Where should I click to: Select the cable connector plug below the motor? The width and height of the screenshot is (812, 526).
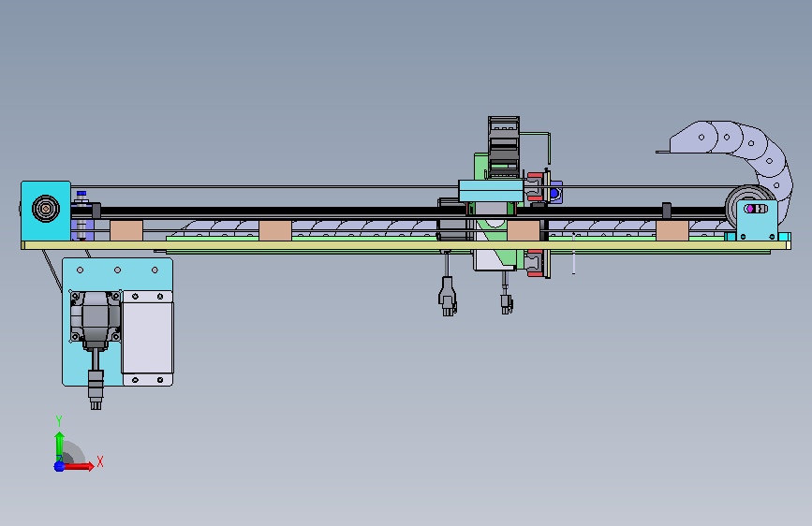(x=96, y=388)
